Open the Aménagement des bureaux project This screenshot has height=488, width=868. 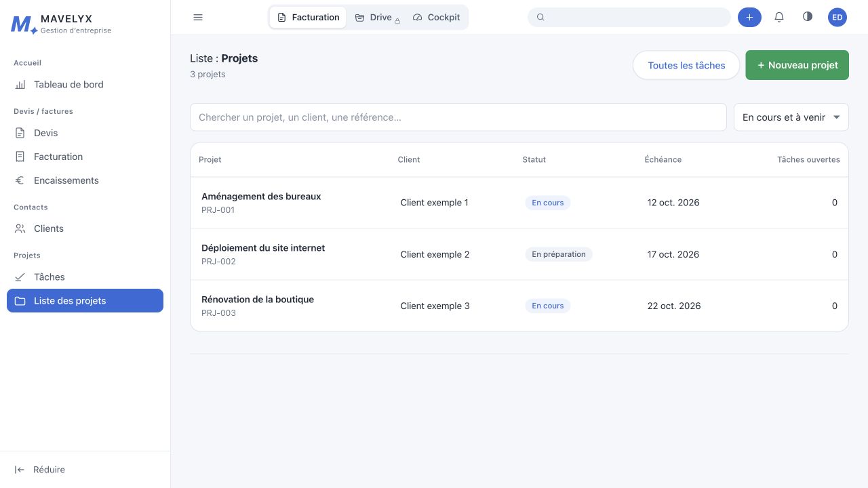(x=261, y=197)
